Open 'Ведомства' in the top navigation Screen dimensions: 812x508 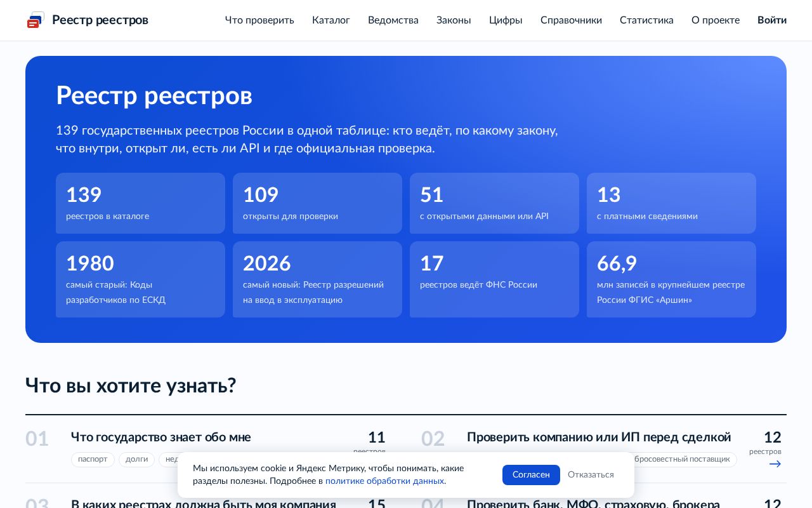pyautogui.click(x=393, y=20)
